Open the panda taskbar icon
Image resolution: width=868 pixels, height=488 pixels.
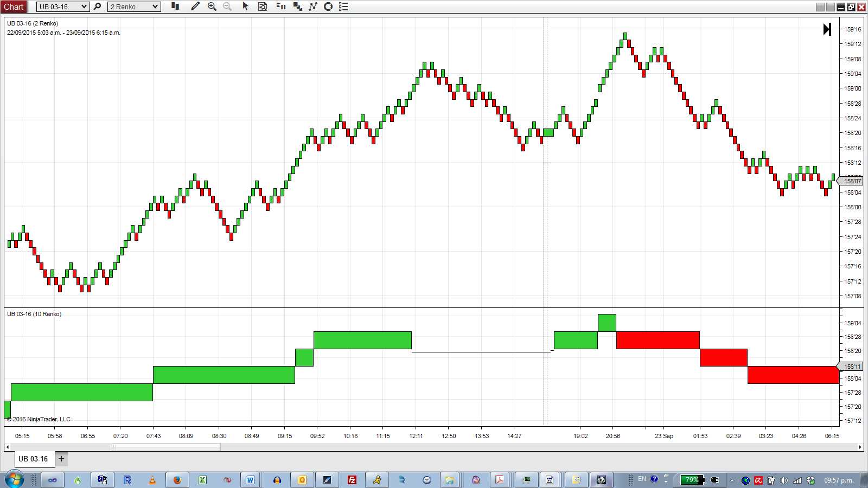602,480
